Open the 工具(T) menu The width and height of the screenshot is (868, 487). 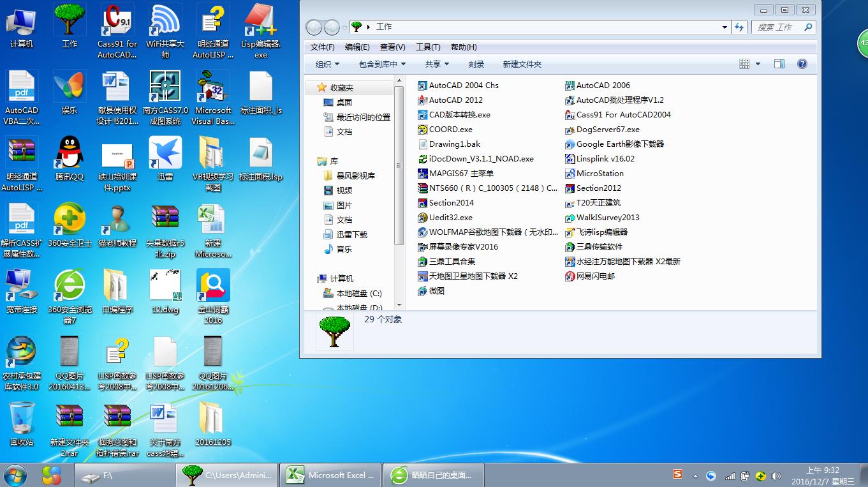click(x=427, y=47)
